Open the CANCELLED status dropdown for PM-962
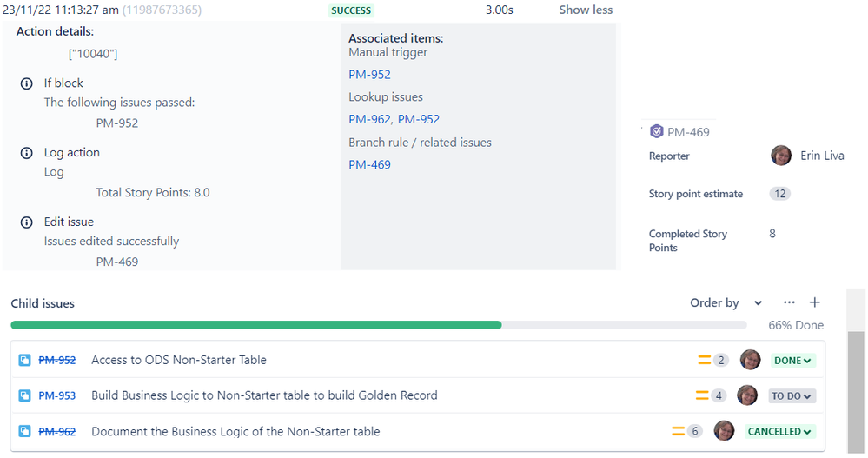The height and width of the screenshot is (458, 868). click(779, 431)
